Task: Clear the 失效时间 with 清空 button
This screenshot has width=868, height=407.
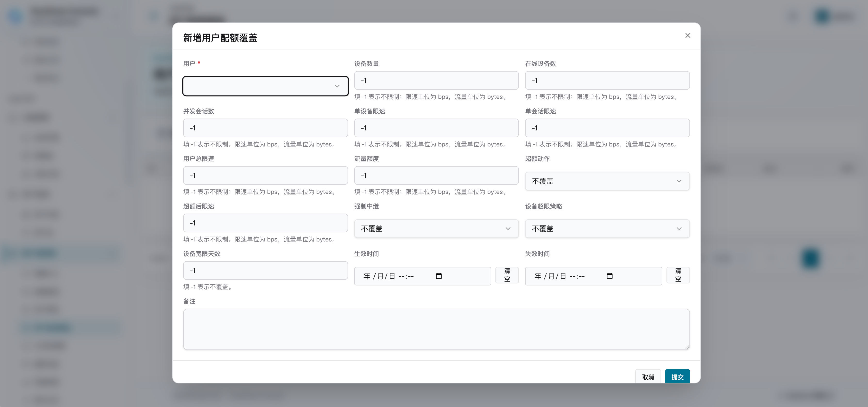Action: [678, 275]
